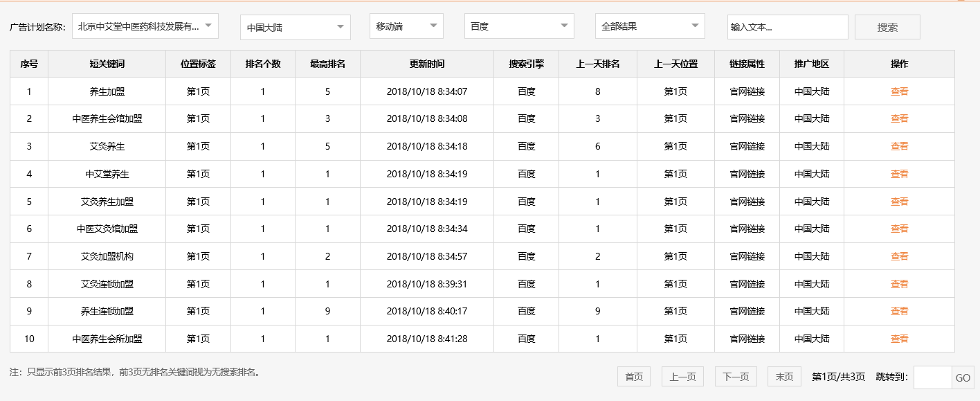Screen dimensions: 980x401
Task: View the 养生连锁加盟 ranking details
Action: coord(899,311)
